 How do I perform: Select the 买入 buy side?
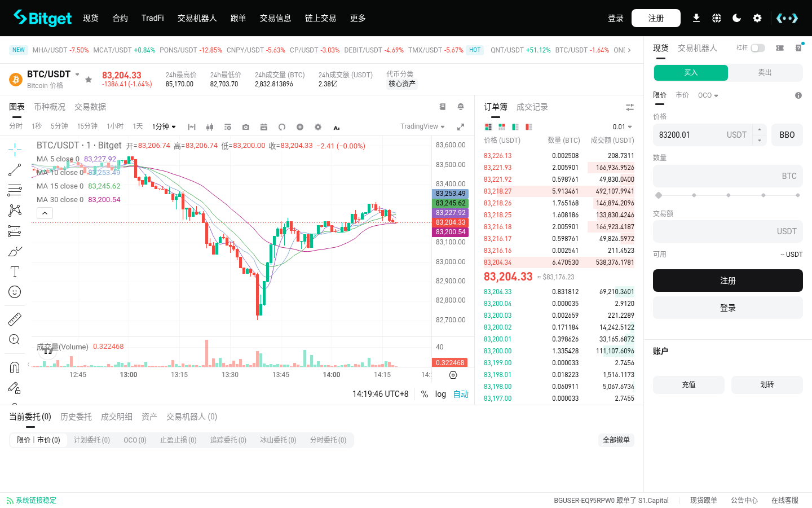point(691,73)
